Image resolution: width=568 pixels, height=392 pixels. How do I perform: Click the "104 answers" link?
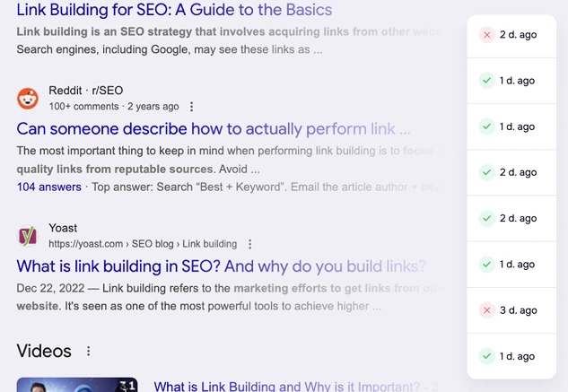point(48,187)
